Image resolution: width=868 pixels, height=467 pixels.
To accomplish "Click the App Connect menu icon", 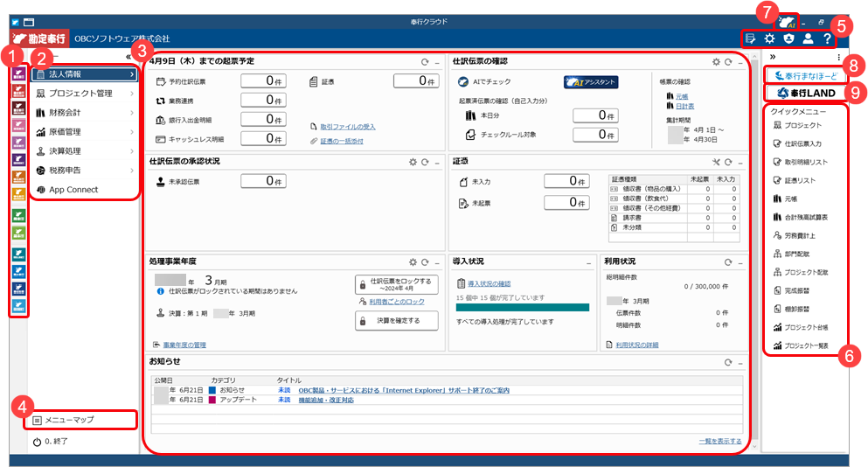I will click(40, 190).
